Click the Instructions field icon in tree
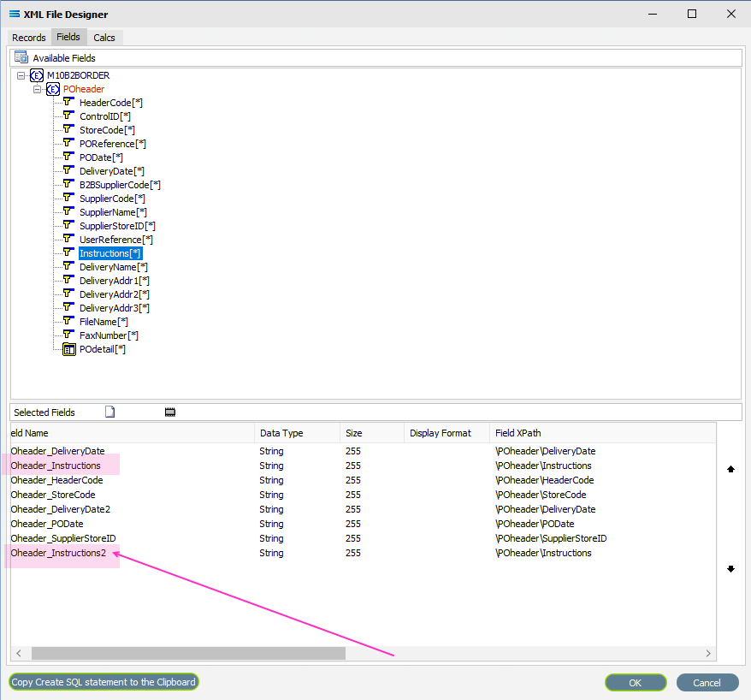751x700 pixels. pyautogui.click(x=68, y=252)
